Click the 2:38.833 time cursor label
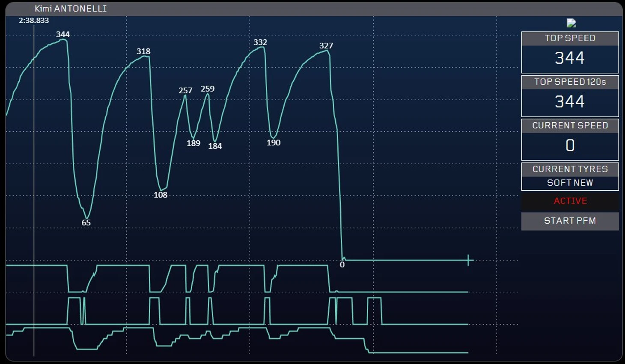The image size is (625, 364). click(x=34, y=21)
